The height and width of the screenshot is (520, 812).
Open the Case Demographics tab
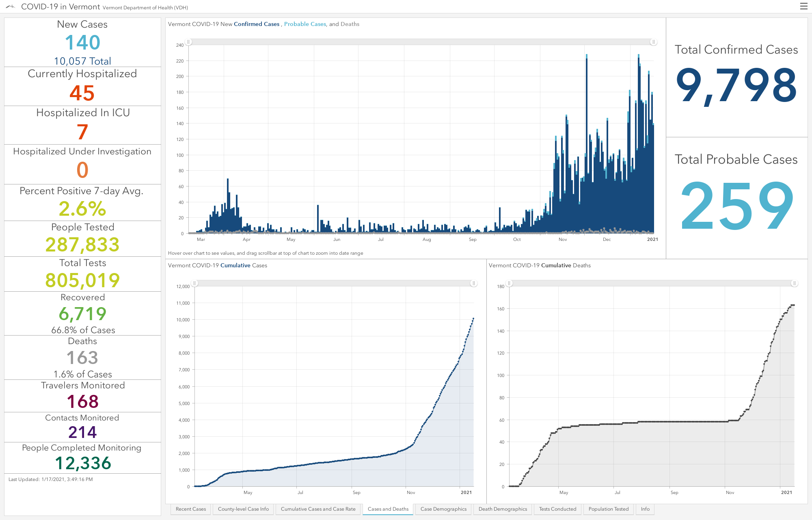pos(443,509)
